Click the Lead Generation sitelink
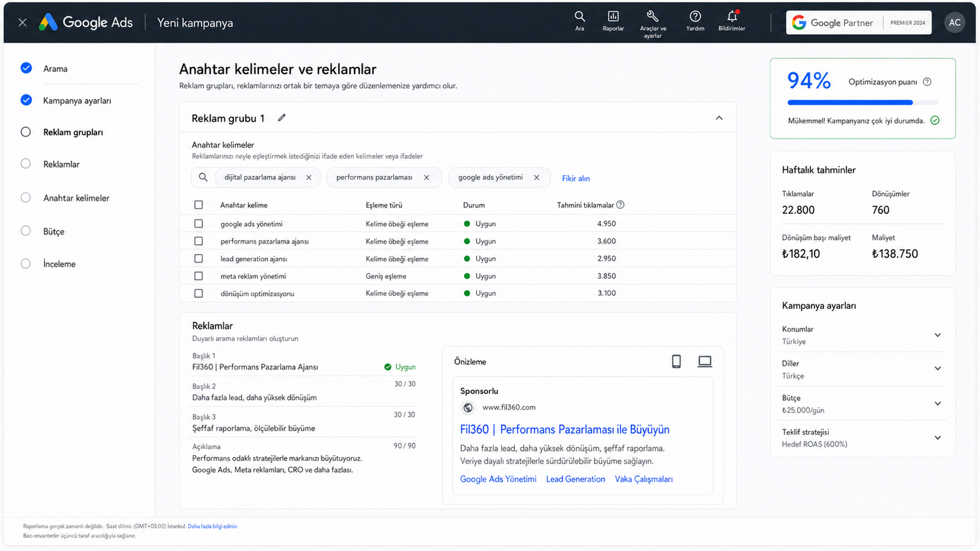 (576, 479)
